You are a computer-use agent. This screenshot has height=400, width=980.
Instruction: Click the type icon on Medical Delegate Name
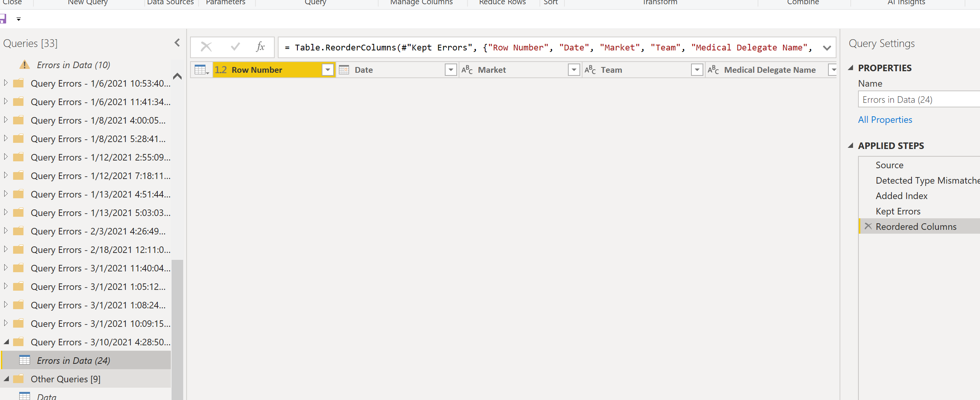(713, 70)
